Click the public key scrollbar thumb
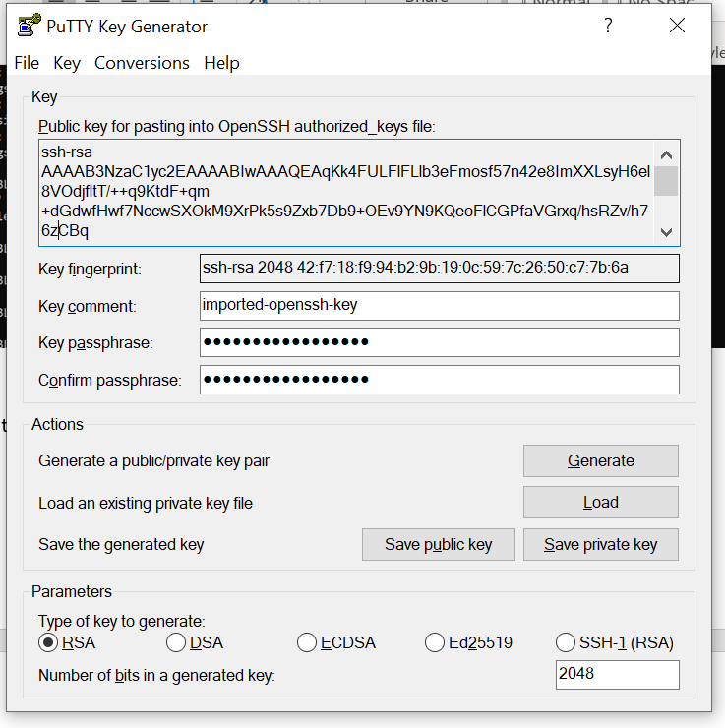The height and width of the screenshot is (728, 725). [667, 181]
